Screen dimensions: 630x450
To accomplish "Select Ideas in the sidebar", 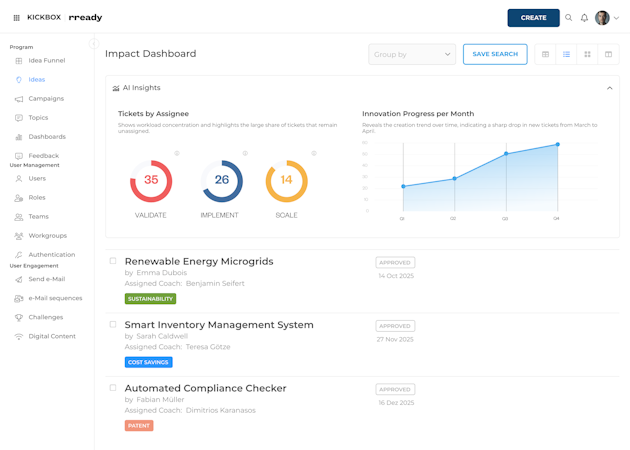I will pyautogui.click(x=37, y=80).
